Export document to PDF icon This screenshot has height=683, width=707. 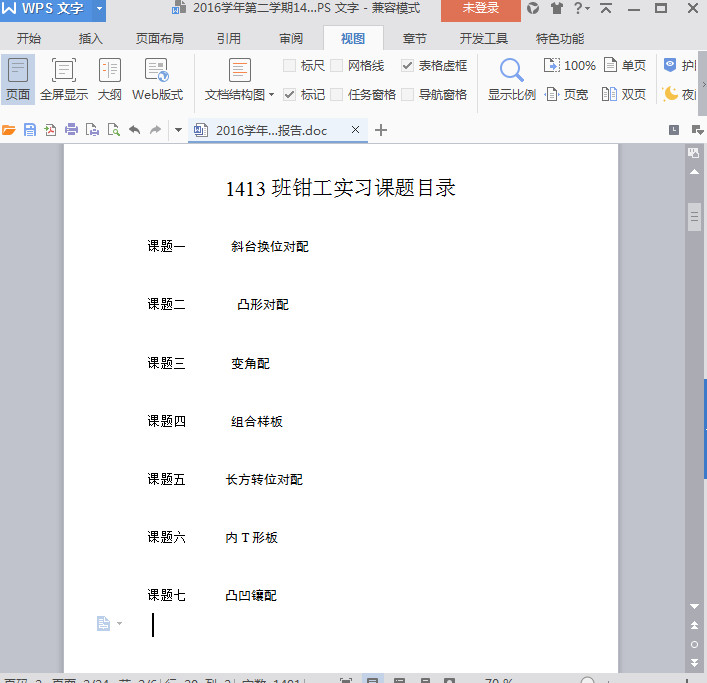50,130
